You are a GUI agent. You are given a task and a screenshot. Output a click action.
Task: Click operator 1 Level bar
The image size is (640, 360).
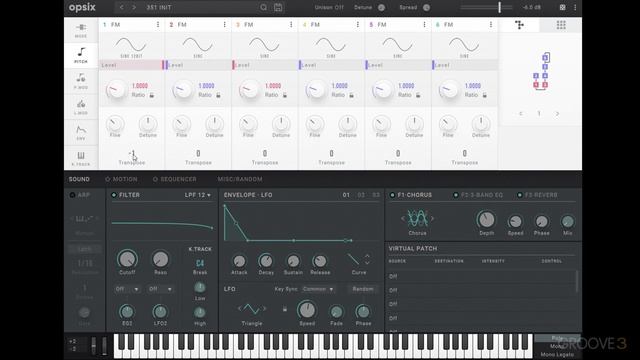(x=131, y=65)
